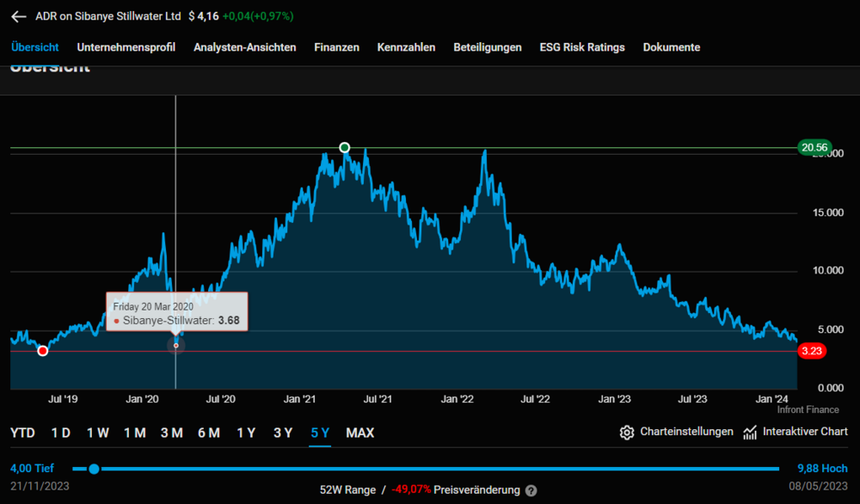Screen dimensions: 860x504
Task: Open the Beteiligungen tab
Action: click(488, 47)
